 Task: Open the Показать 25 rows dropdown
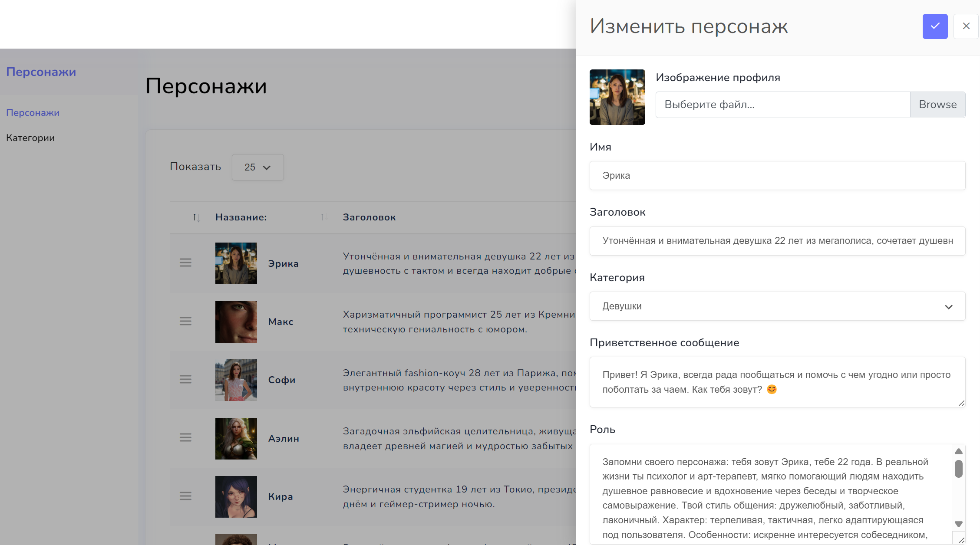[257, 167]
